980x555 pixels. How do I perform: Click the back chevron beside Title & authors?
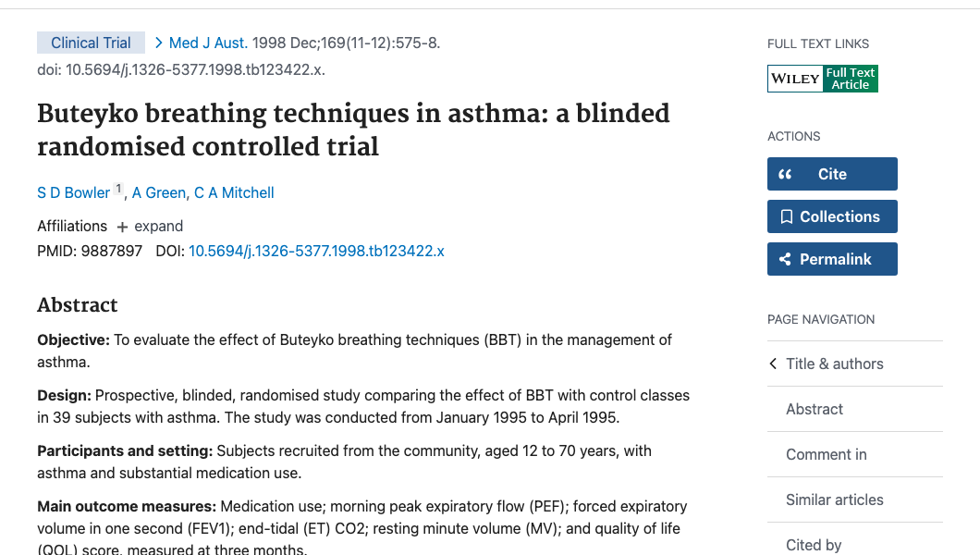(x=773, y=364)
